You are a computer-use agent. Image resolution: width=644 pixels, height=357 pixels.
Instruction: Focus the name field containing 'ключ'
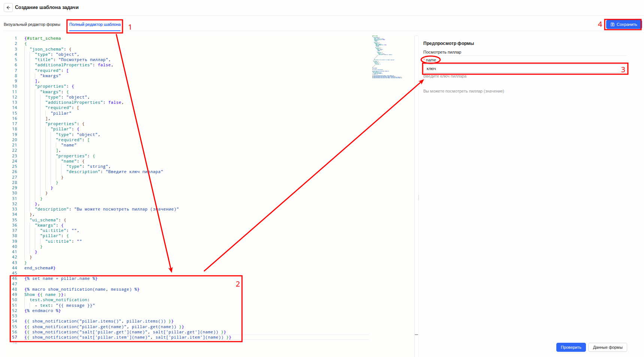525,69
